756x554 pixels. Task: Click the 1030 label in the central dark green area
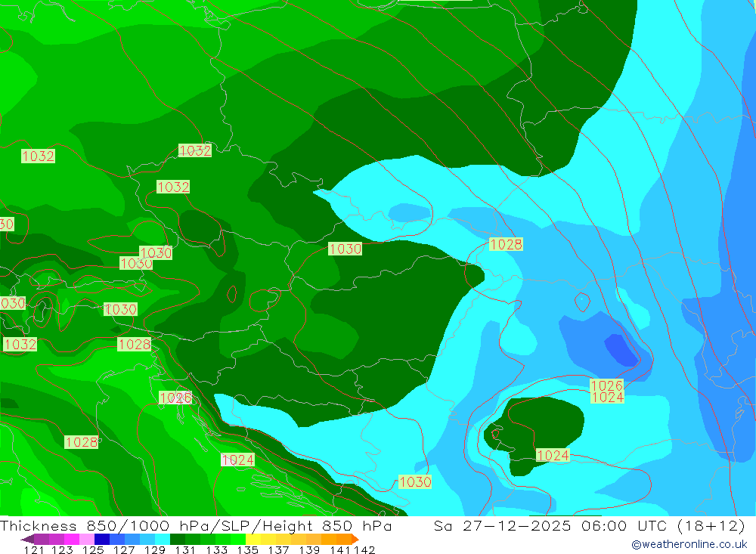click(345, 249)
